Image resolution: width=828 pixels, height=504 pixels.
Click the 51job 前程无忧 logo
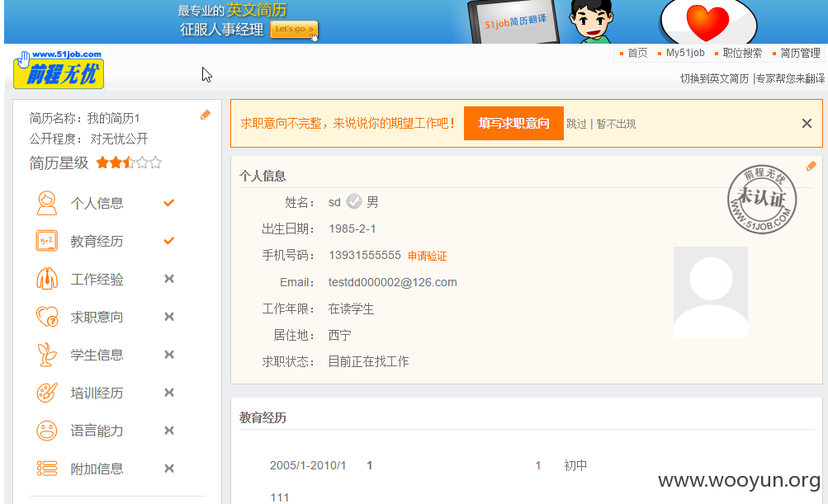pyautogui.click(x=59, y=69)
